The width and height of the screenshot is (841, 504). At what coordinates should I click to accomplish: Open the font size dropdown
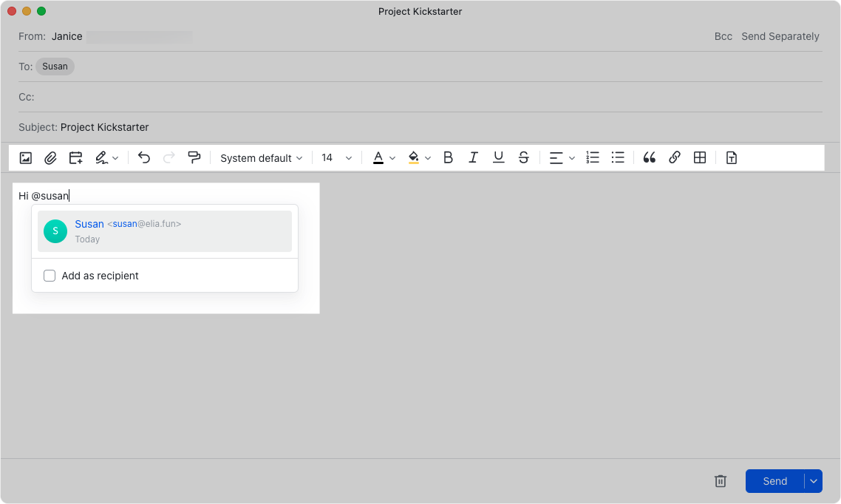(x=336, y=157)
